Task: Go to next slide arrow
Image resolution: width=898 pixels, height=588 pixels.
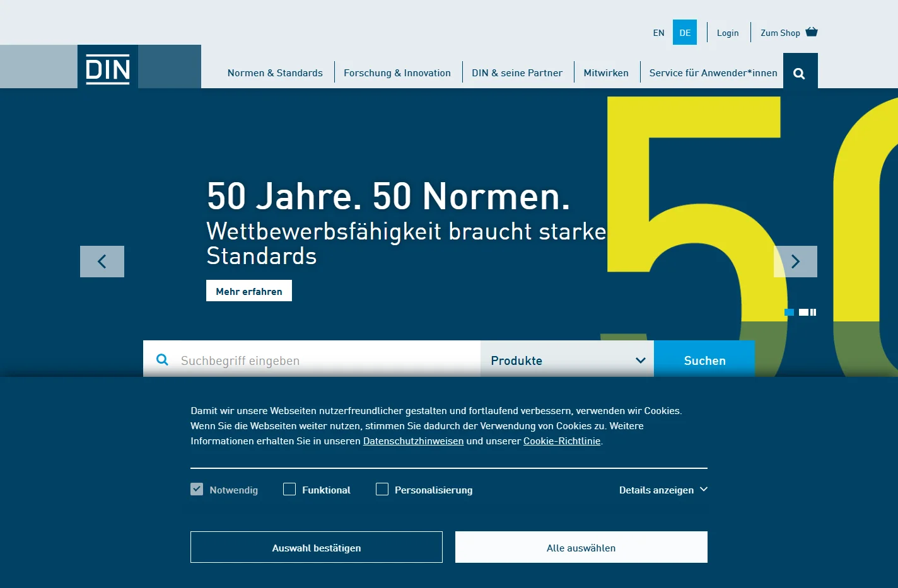Action: [x=795, y=262]
